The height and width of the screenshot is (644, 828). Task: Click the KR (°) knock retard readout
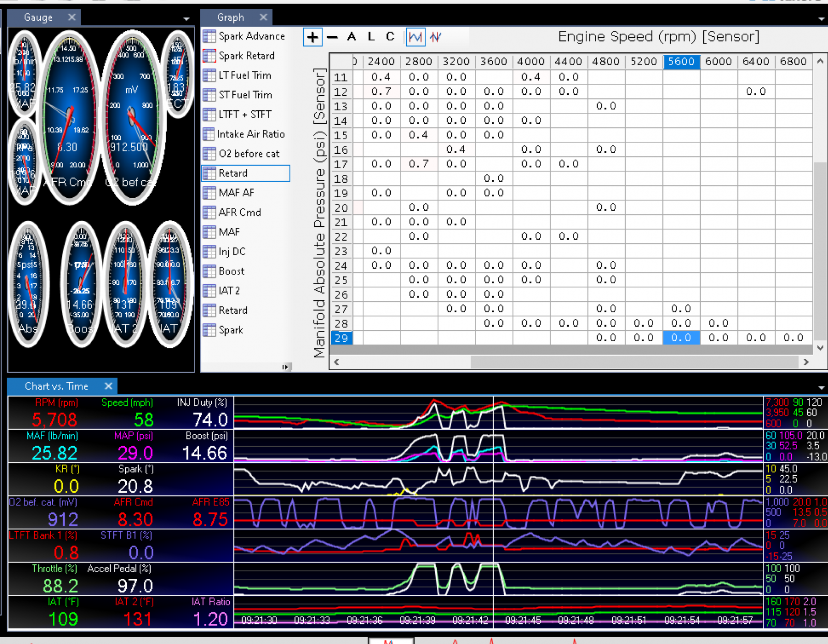(67, 479)
